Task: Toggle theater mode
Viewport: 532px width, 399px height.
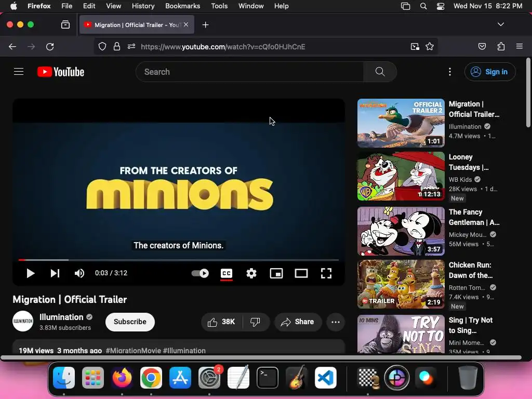Action: pos(301,273)
